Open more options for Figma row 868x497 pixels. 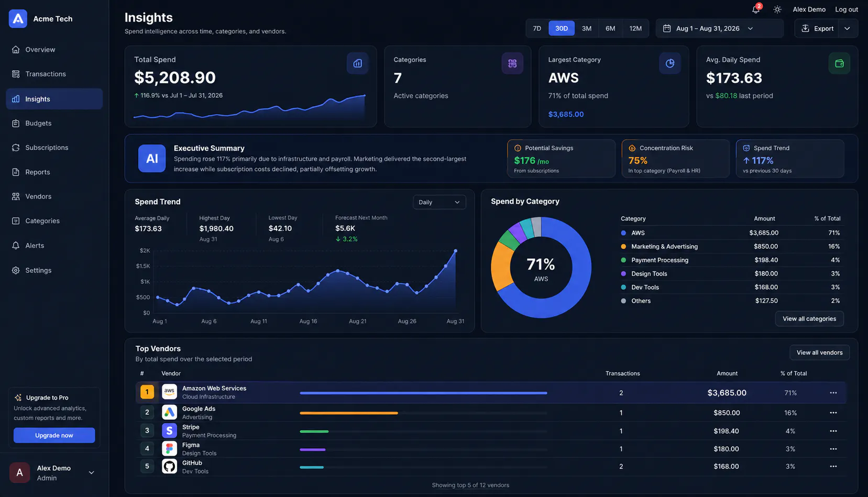833,449
